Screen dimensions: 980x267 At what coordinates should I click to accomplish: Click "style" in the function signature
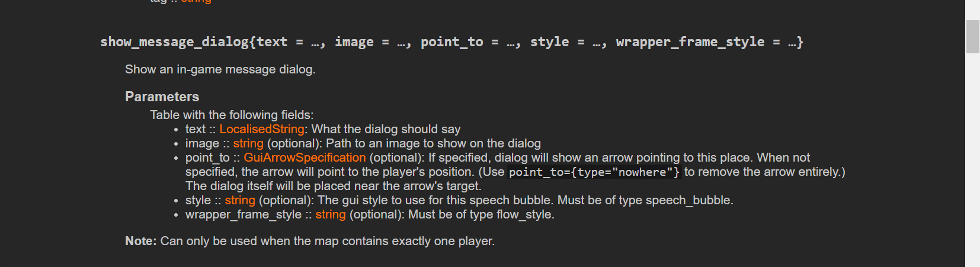pos(549,42)
